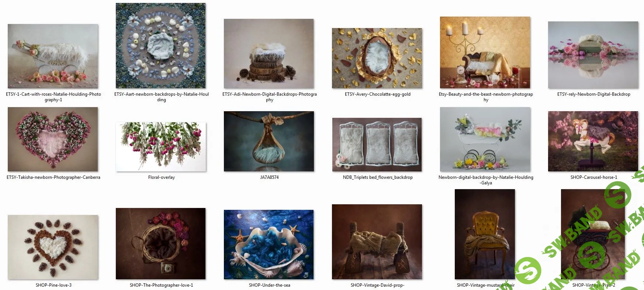The width and height of the screenshot is (644, 290).
Task: Click the Floral-overlay file name label
Action: pos(162,177)
